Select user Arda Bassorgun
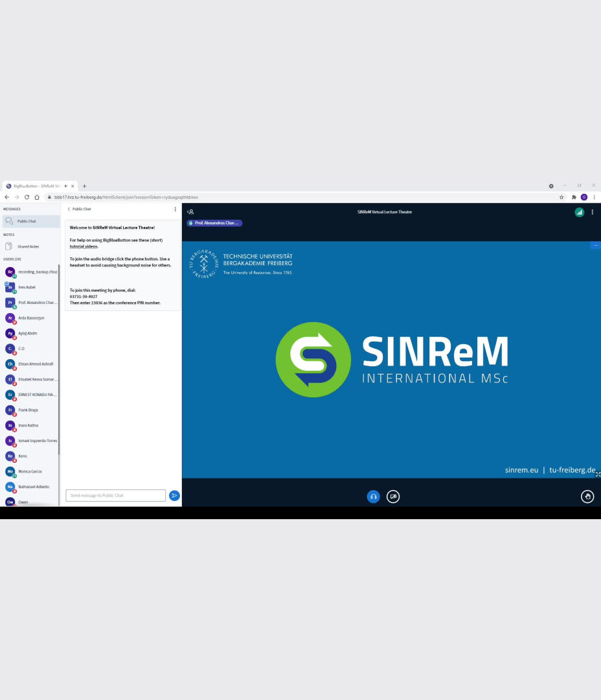Image resolution: width=601 pixels, height=700 pixels. point(31,318)
